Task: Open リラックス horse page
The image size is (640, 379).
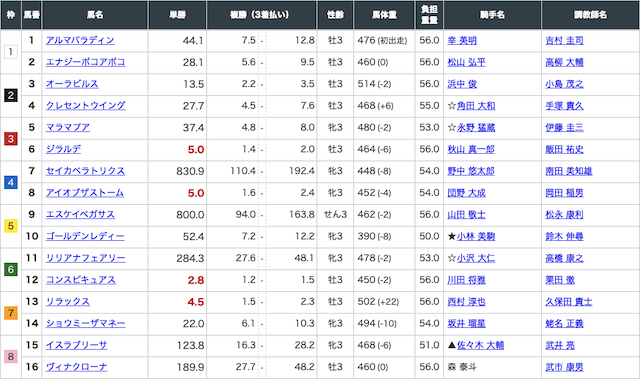Action: click(x=68, y=301)
